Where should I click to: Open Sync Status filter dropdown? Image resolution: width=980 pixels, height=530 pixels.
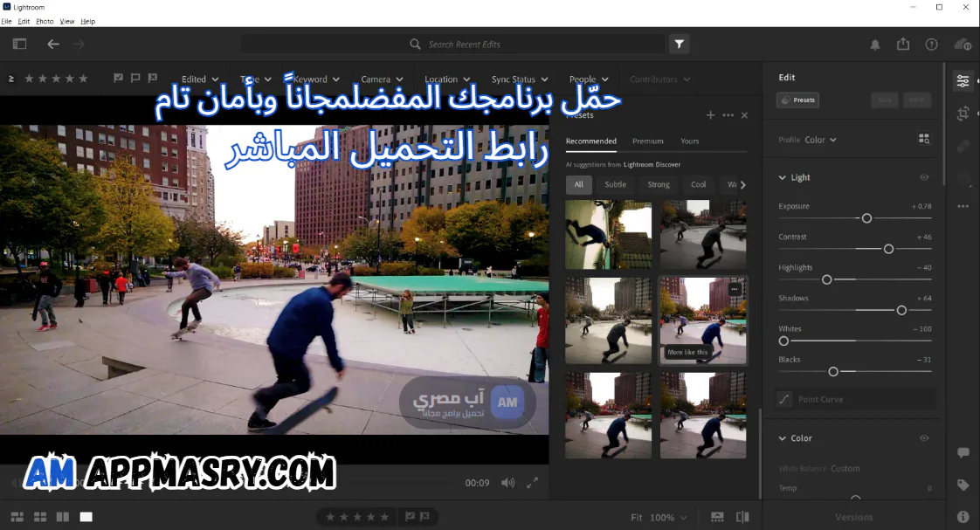[x=520, y=79]
